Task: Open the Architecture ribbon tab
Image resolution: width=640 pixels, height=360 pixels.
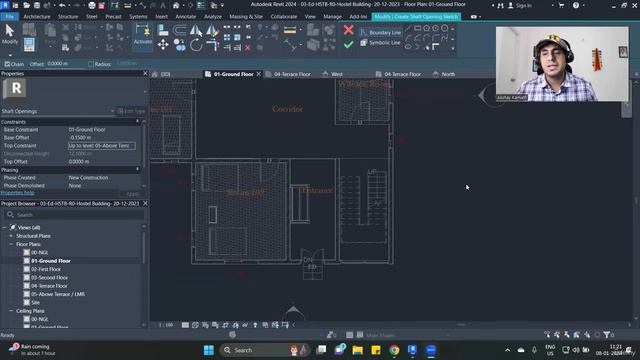Action: coord(37,17)
